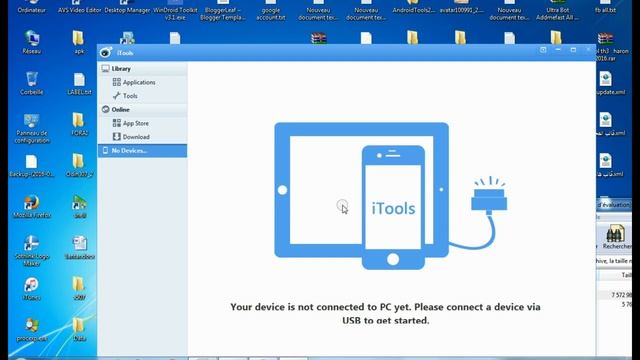Select the Ordinateur desktop icon label
The image size is (640, 360).
click(31, 10)
